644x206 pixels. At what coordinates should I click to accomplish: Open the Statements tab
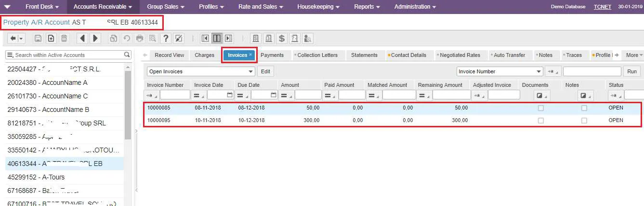(364, 55)
